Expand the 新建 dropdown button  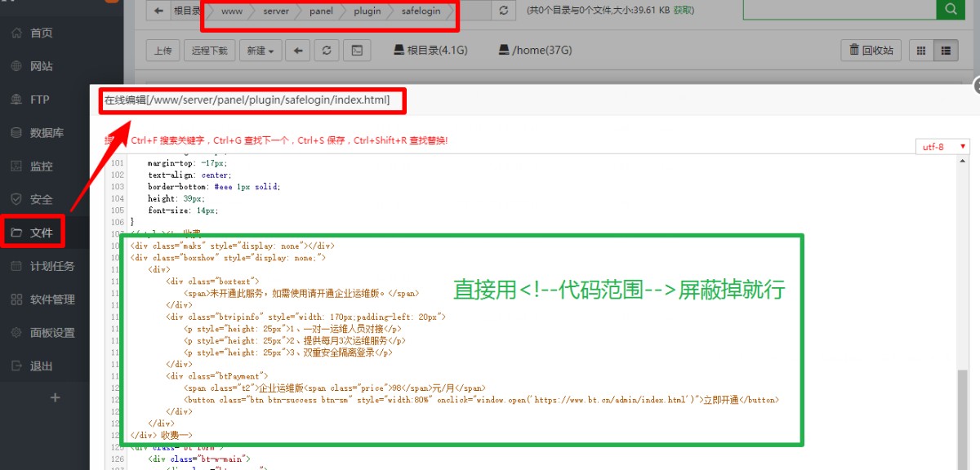pyautogui.click(x=260, y=51)
